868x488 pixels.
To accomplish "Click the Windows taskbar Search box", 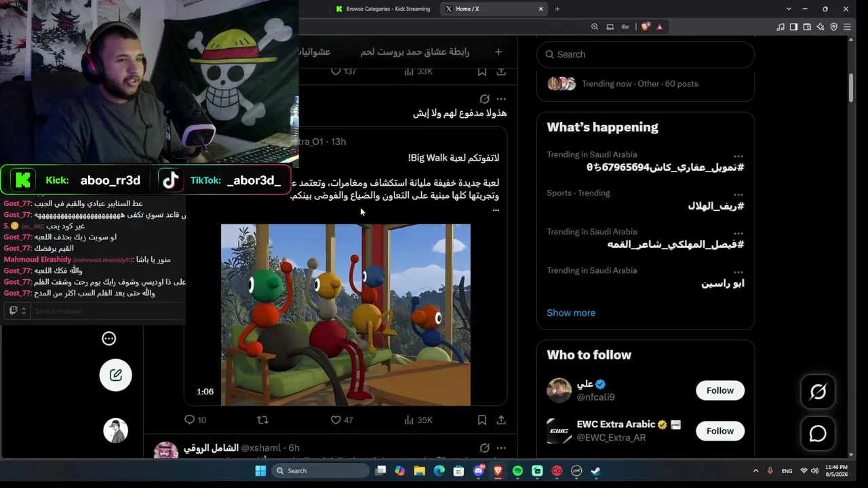I will [321, 471].
